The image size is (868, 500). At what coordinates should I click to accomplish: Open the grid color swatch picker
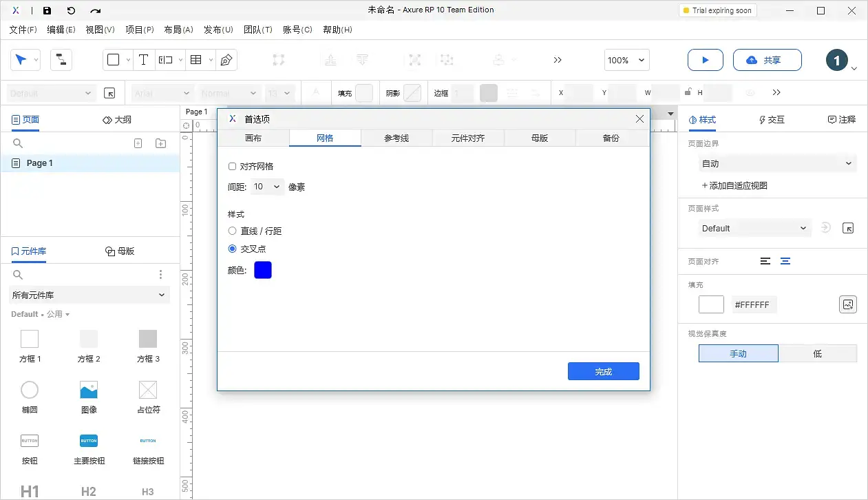click(262, 270)
